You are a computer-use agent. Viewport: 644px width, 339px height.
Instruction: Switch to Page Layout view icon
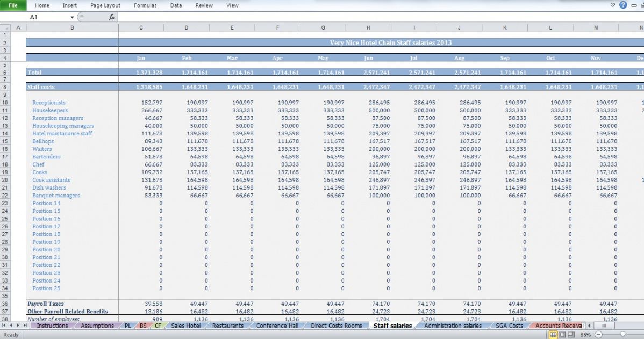pos(562,335)
